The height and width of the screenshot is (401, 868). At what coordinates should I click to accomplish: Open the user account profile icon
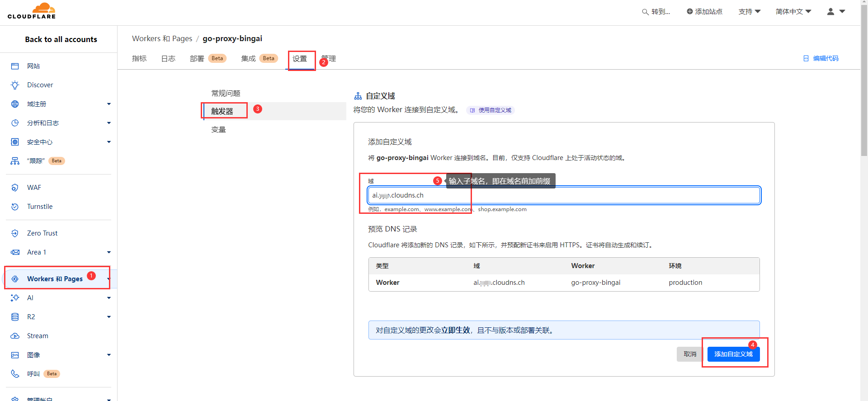[830, 11]
